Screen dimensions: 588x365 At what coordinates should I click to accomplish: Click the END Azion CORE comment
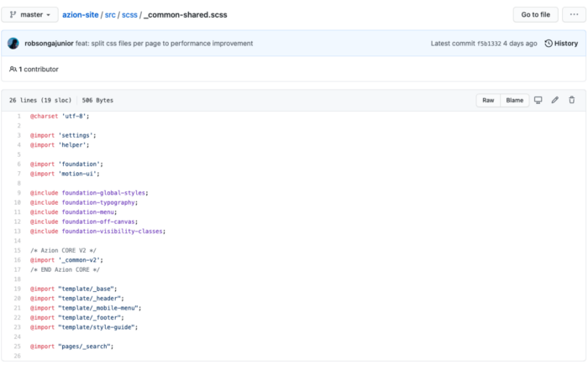[65, 270]
